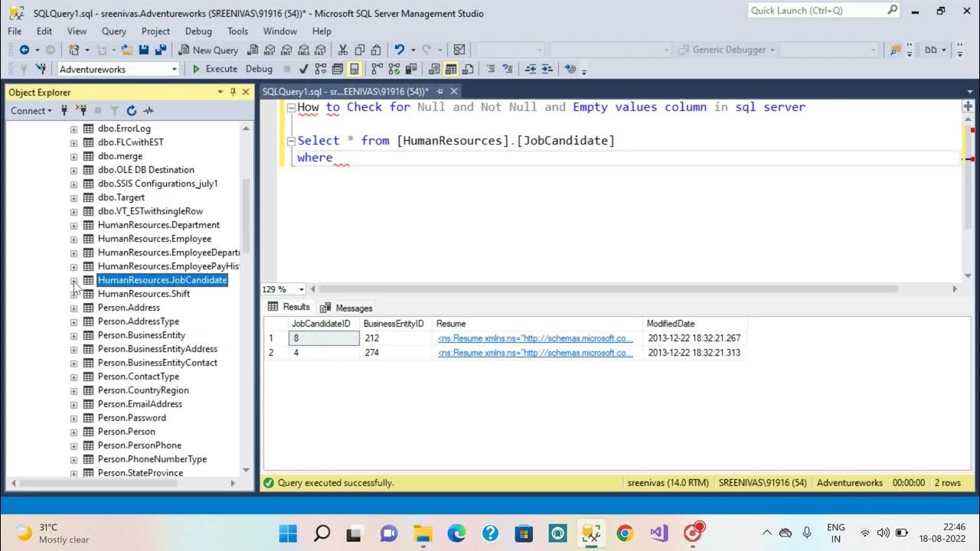The image size is (980, 551).
Task: Expand the HumanResources.Shift table node
Action: [x=73, y=295]
